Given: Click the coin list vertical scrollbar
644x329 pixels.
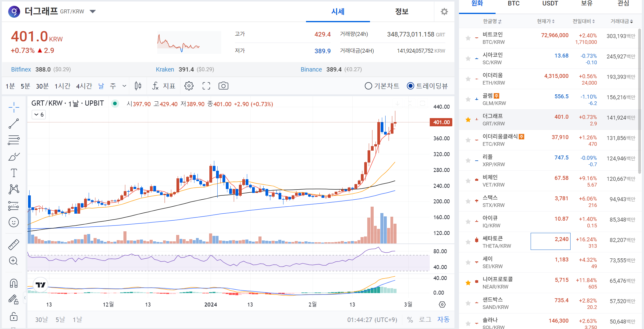Looking at the screenshot, I should pyautogui.click(x=639, y=100).
